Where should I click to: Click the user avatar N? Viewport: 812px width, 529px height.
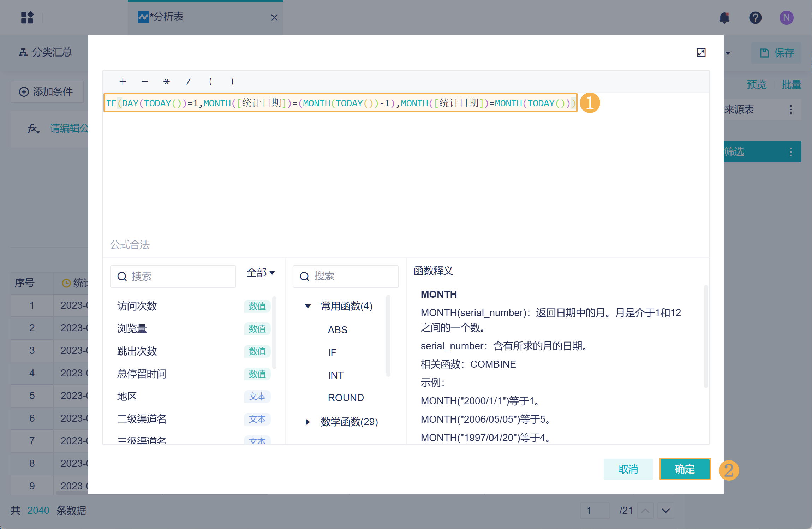point(786,17)
